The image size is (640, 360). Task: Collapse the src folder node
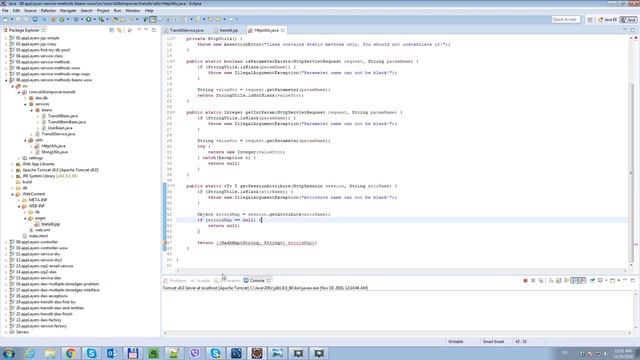tap(13, 86)
